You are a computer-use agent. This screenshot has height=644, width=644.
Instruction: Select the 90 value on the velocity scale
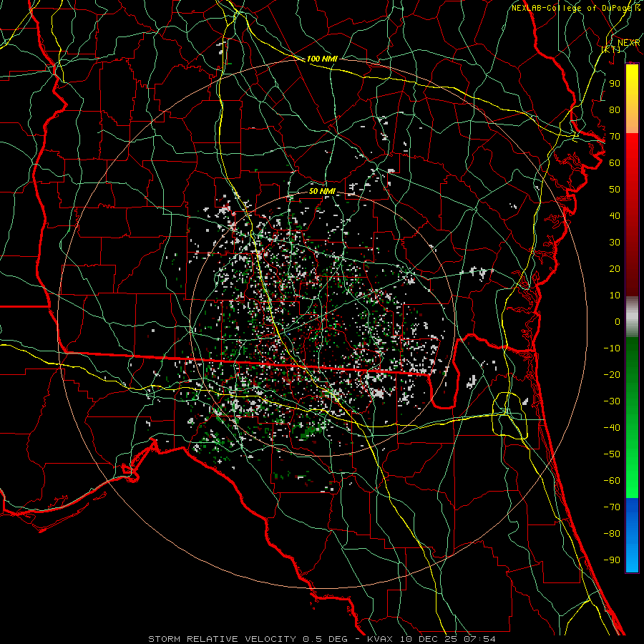pyautogui.click(x=615, y=84)
